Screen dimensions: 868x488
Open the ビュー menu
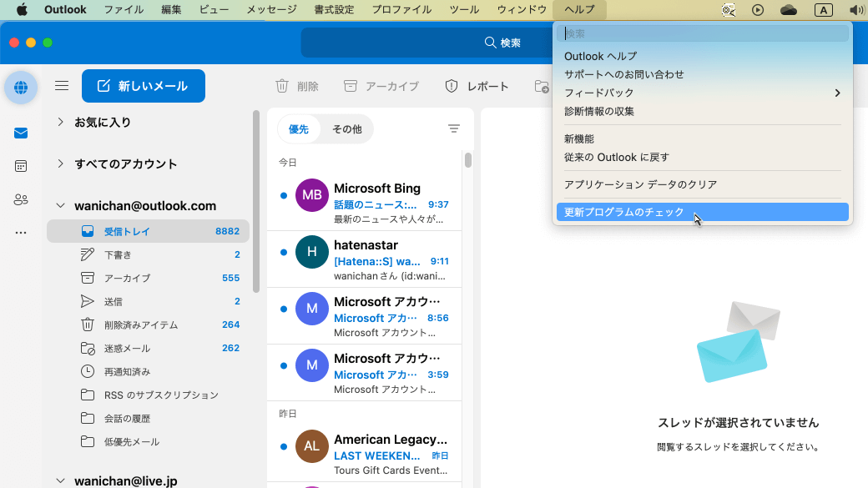(214, 9)
